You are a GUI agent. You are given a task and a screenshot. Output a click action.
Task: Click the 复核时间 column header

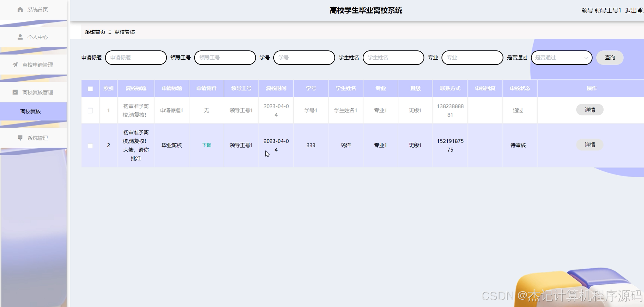[x=276, y=88]
